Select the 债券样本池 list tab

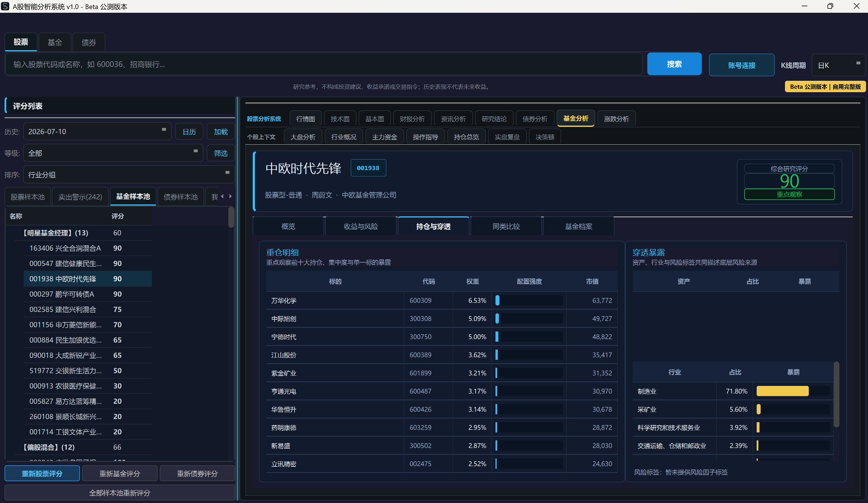coord(180,196)
